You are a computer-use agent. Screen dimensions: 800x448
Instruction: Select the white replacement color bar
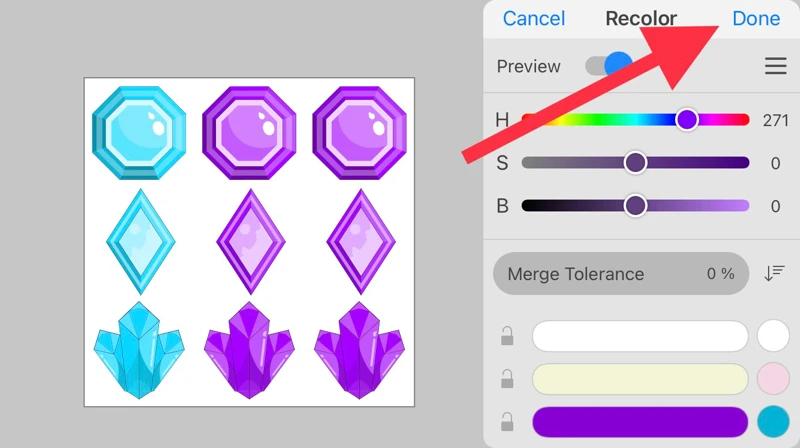point(640,336)
